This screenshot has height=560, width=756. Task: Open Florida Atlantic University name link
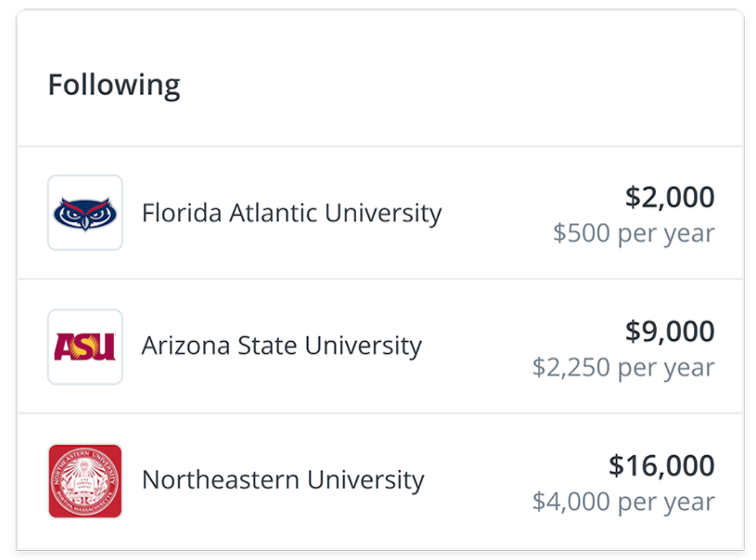click(291, 214)
